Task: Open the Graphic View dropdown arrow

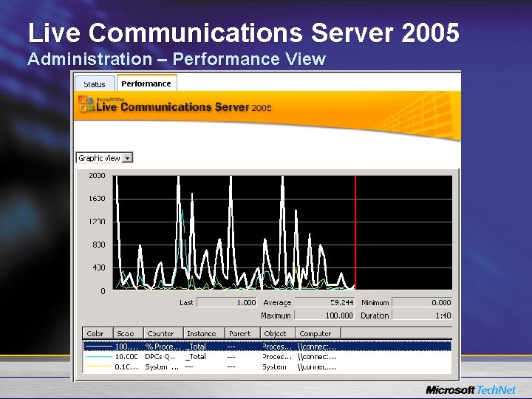Action: [128, 158]
